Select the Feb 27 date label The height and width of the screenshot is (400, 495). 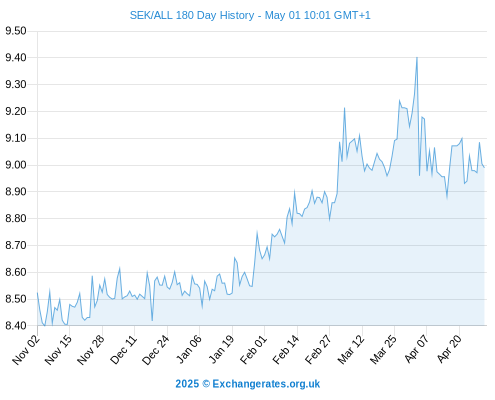point(319,349)
